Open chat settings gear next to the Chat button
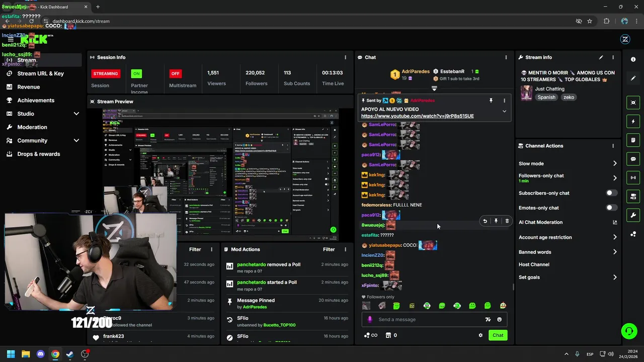This screenshot has width=644, height=362. coord(480,335)
